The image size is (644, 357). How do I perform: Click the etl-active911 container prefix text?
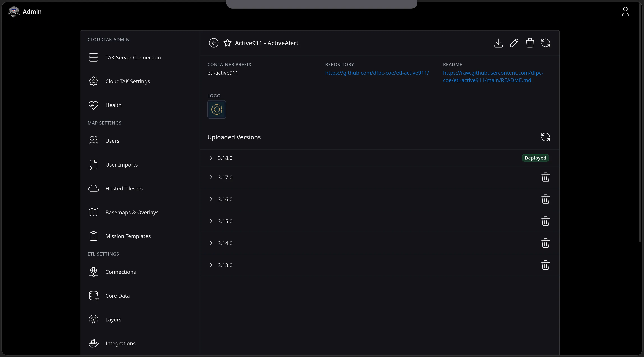pyautogui.click(x=222, y=73)
